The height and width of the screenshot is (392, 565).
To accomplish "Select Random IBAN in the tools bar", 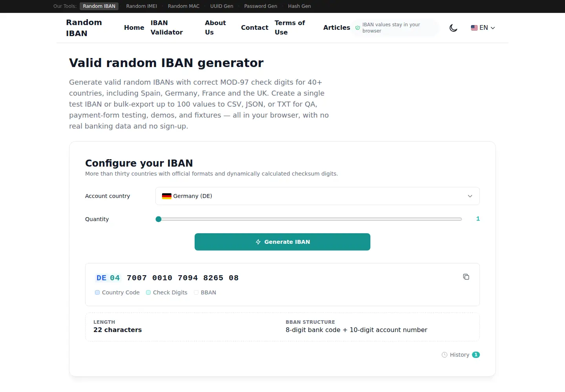I will coord(99,6).
